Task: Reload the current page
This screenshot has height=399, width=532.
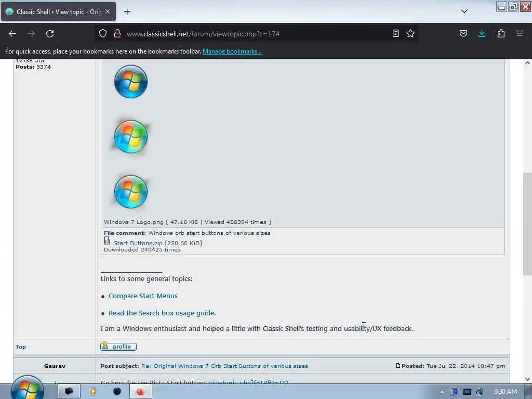Action: (50, 34)
